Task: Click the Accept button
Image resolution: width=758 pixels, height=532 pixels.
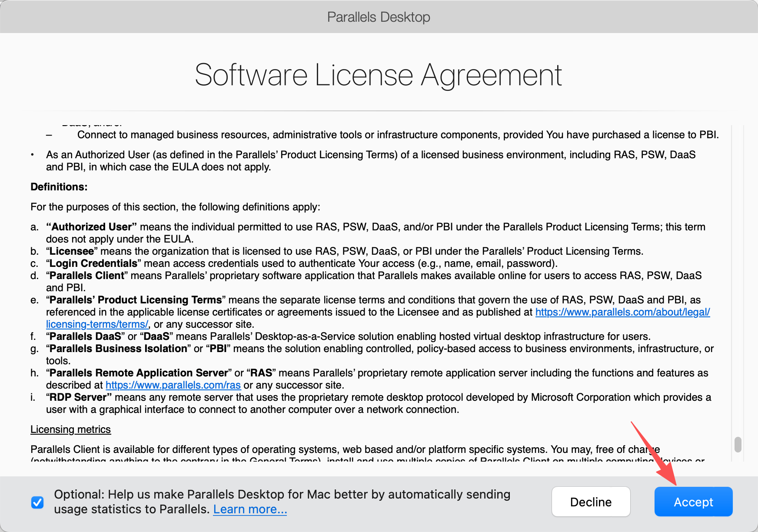Action: pos(693,502)
